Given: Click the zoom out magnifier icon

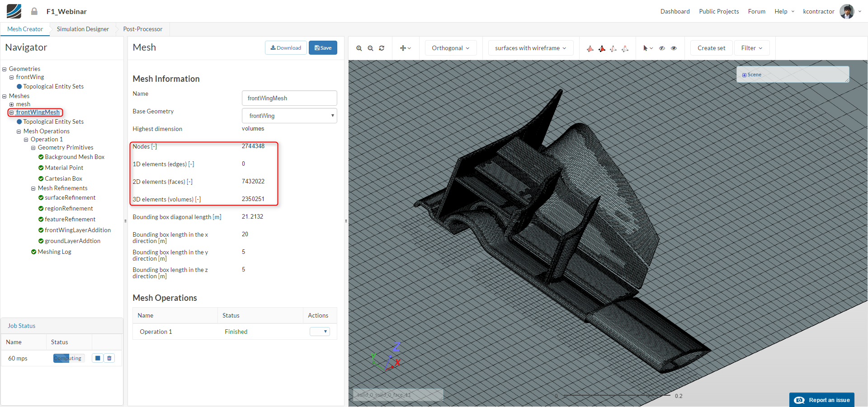Looking at the screenshot, I should 370,48.
